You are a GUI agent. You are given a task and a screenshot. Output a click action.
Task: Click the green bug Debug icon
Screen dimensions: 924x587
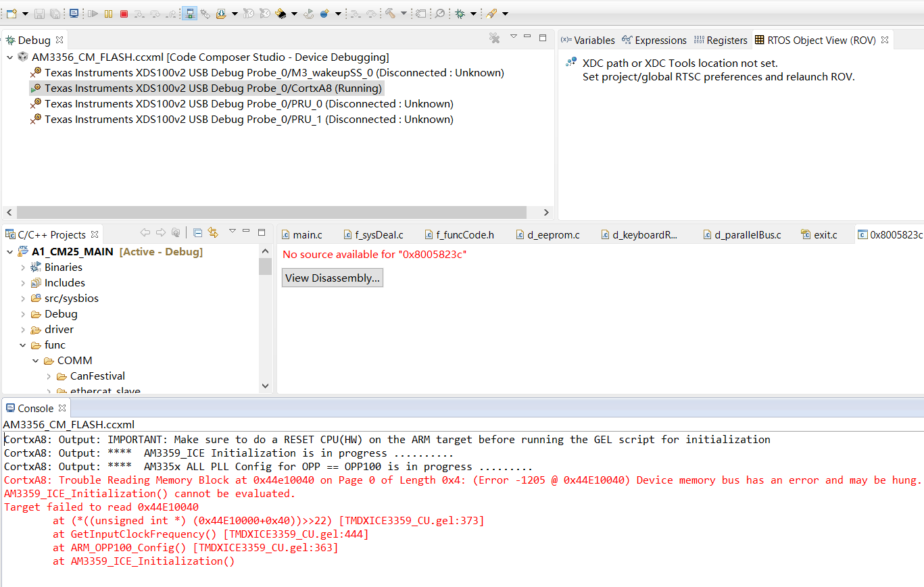click(460, 14)
